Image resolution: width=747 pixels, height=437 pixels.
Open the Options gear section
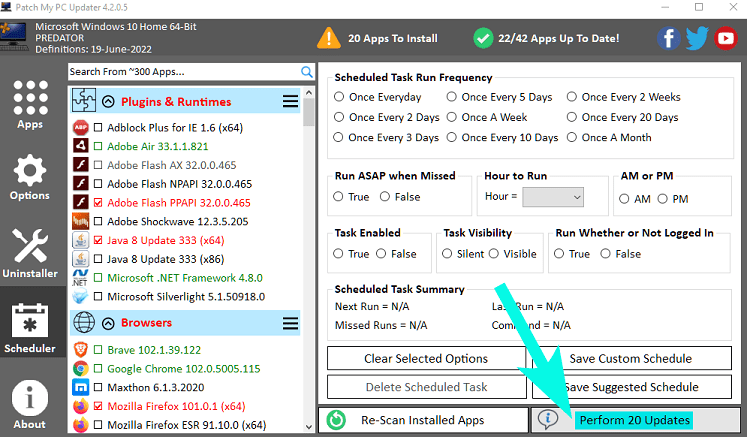30,177
